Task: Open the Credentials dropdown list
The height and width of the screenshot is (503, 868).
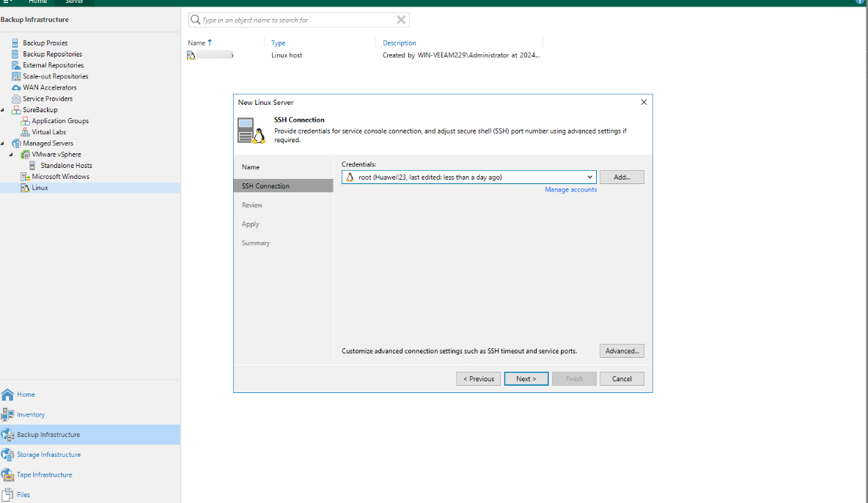Action: point(590,177)
